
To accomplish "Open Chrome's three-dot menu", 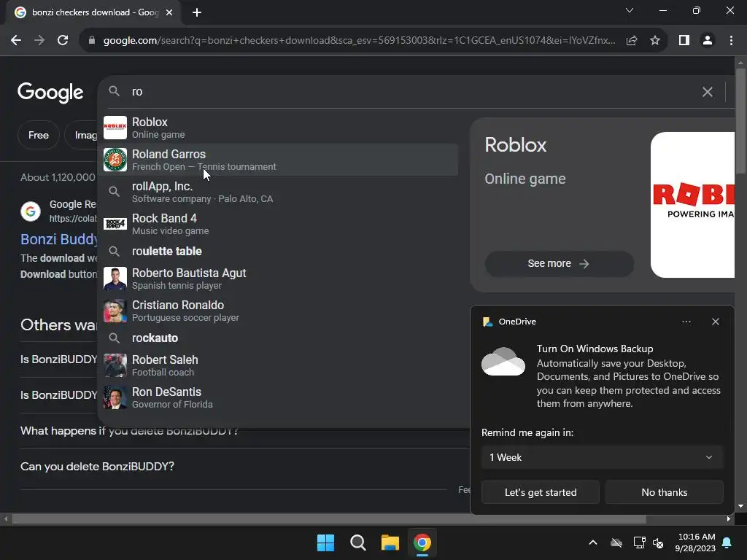I will pos(731,41).
